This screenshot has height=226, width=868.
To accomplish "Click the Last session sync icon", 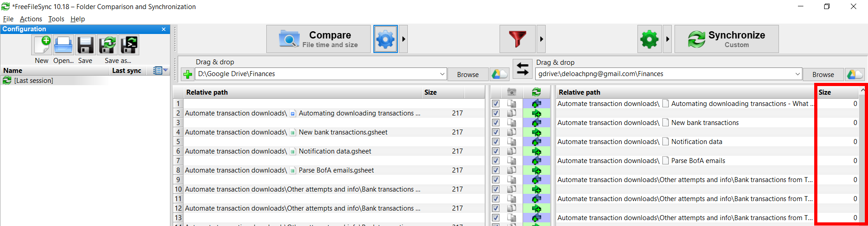I will pos(7,80).
